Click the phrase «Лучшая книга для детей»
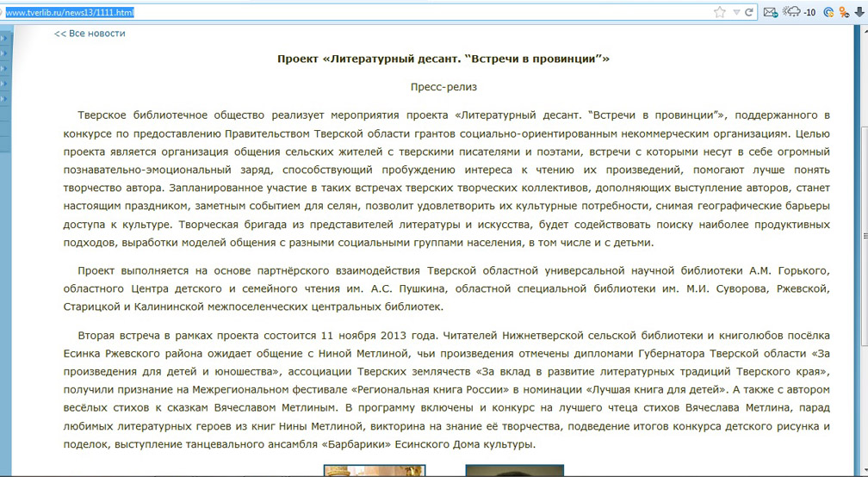 pos(657,389)
